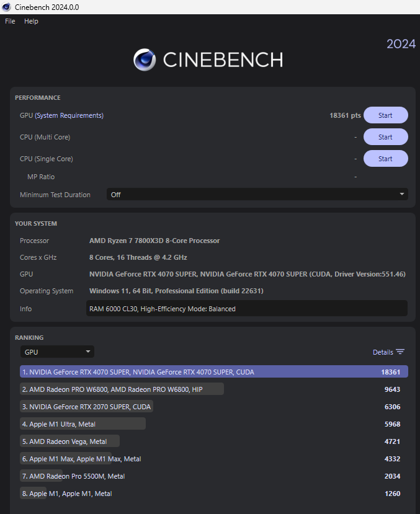This screenshot has height=514, width=420.
Task: Open the System Requirements link
Action: (x=69, y=115)
